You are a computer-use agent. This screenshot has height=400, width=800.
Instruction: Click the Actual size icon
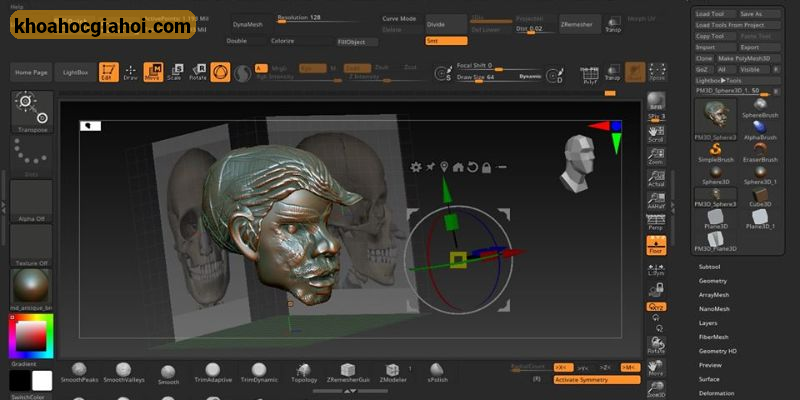pos(656,179)
